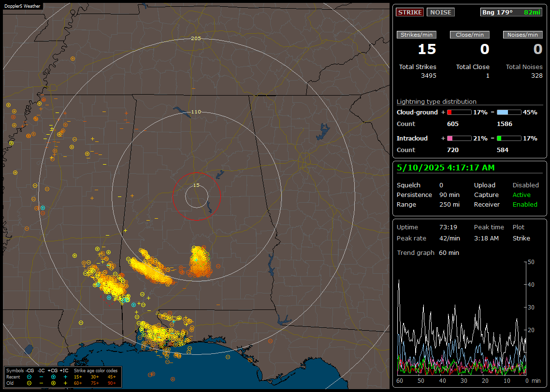The image size is (550, 392).
Task: Click the Recent -CG symbol in the legend
Action: pos(29,377)
